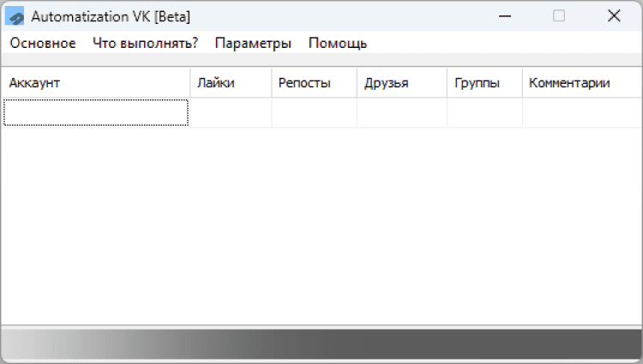Click the Комментарии column header
This screenshot has width=643, height=364.
582,83
